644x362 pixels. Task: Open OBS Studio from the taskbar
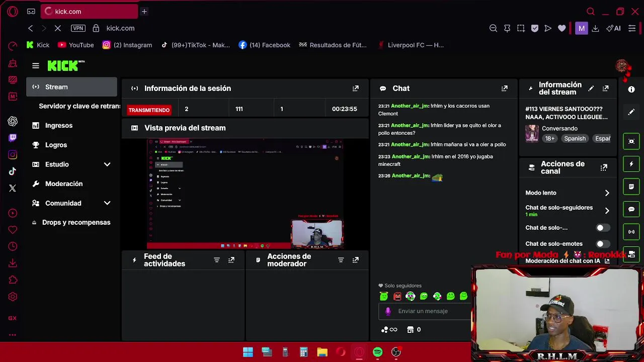396,352
